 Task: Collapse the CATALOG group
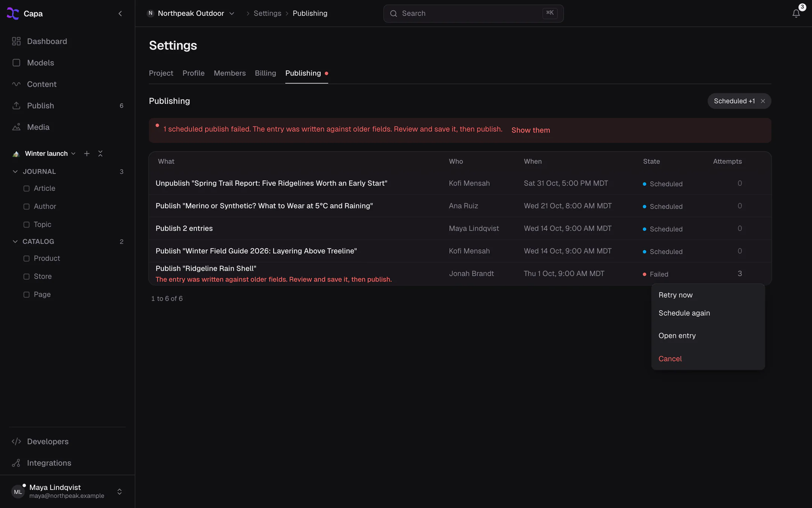(15, 242)
